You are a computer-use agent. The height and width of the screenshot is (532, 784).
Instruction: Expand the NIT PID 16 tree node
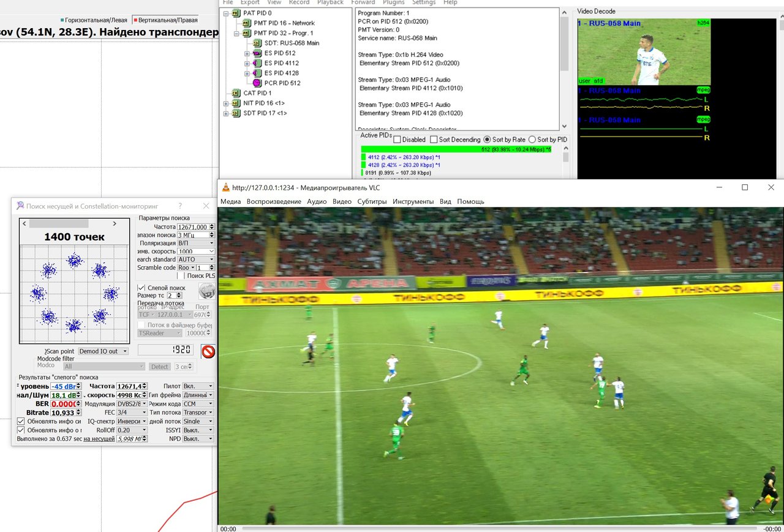point(226,103)
